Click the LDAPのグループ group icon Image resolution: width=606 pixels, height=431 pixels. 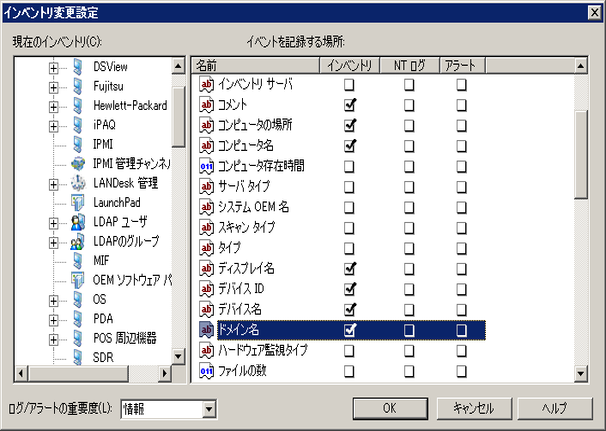(x=78, y=241)
